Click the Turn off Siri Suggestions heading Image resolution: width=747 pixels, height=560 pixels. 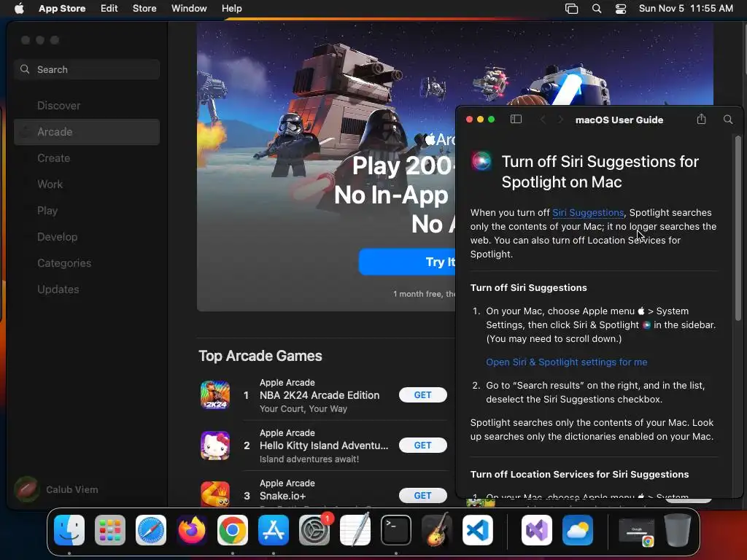[528, 287]
